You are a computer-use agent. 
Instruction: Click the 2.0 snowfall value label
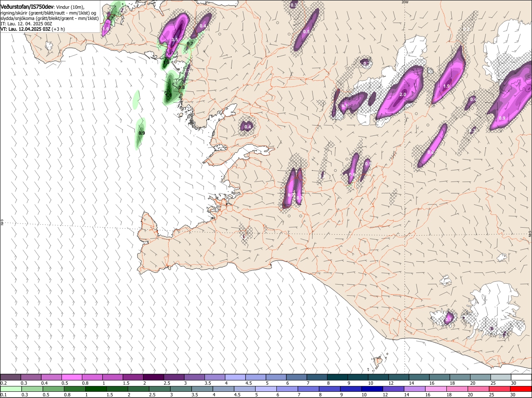click(x=402, y=94)
